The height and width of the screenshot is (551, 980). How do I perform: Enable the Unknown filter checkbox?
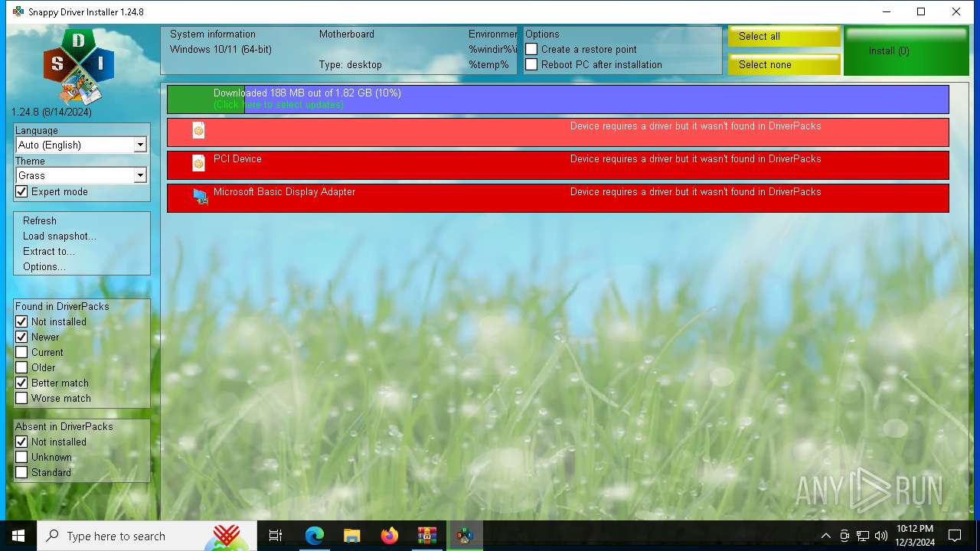pos(21,457)
